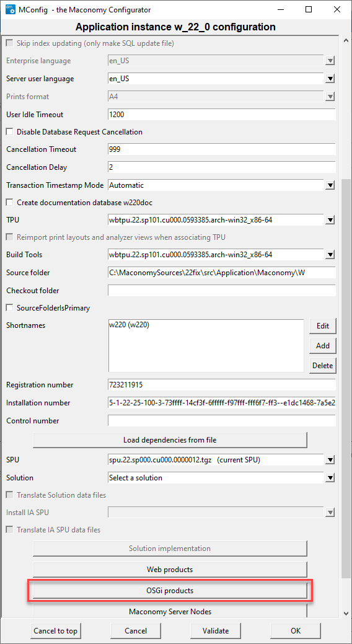Viewport: 352px width, 644px height.
Task: Click the empty Checkout folder field
Action: coord(222,290)
